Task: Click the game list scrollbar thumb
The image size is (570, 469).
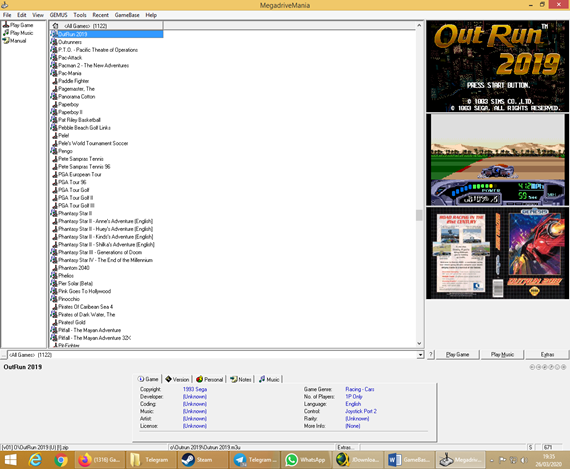Action: pos(419,215)
